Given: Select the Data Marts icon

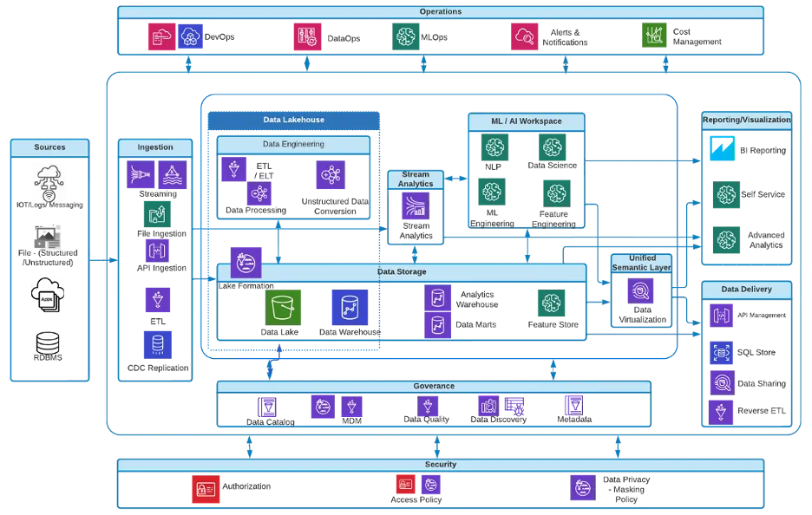Looking at the screenshot, I should click(x=437, y=325).
